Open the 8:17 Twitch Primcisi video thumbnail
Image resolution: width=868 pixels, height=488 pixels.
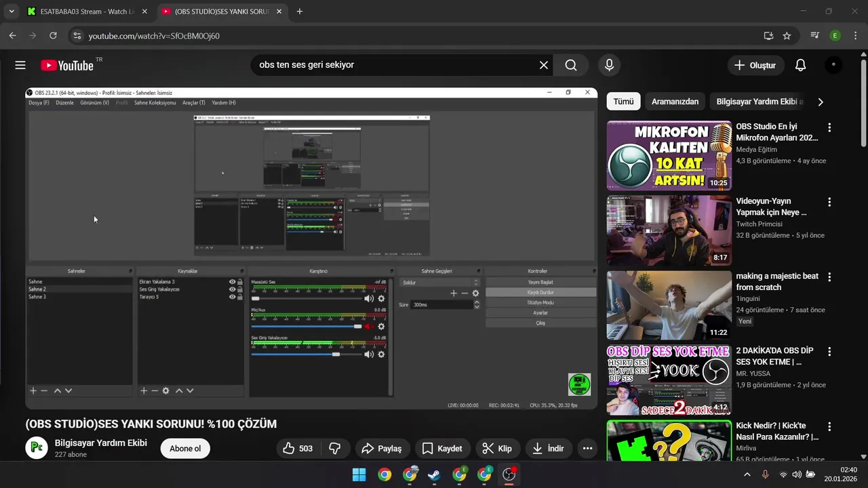pyautogui.click(x=669, y=230)
